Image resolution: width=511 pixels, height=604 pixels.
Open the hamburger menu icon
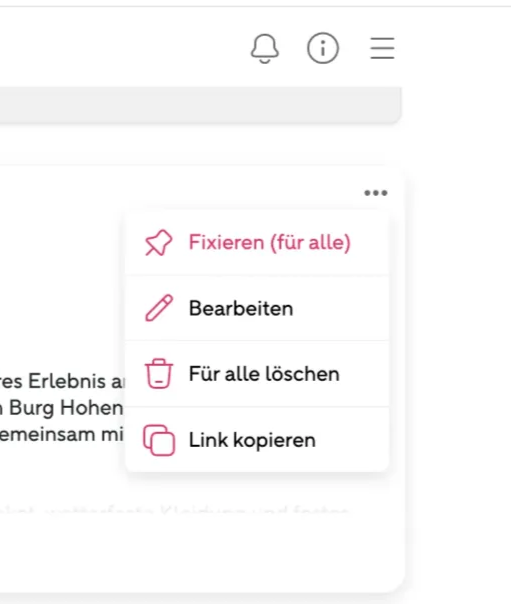382,48
